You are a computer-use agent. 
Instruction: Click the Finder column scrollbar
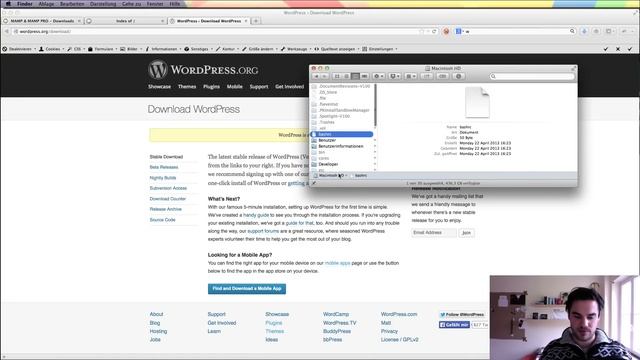[x=375, y=106]
